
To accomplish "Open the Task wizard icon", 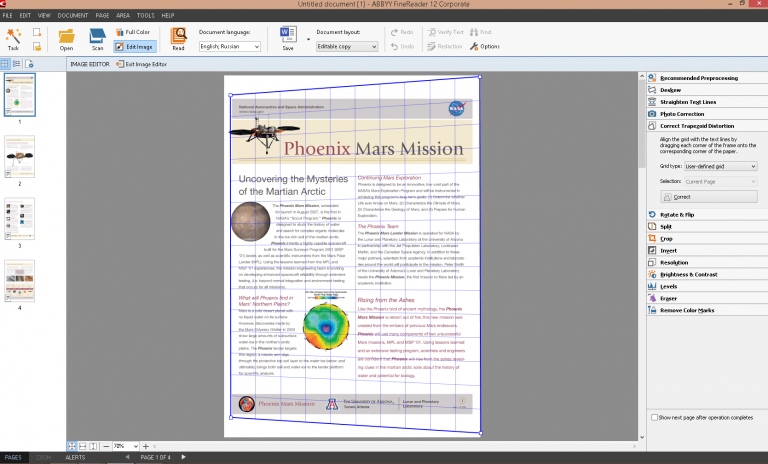I will (x=13, y=39).
